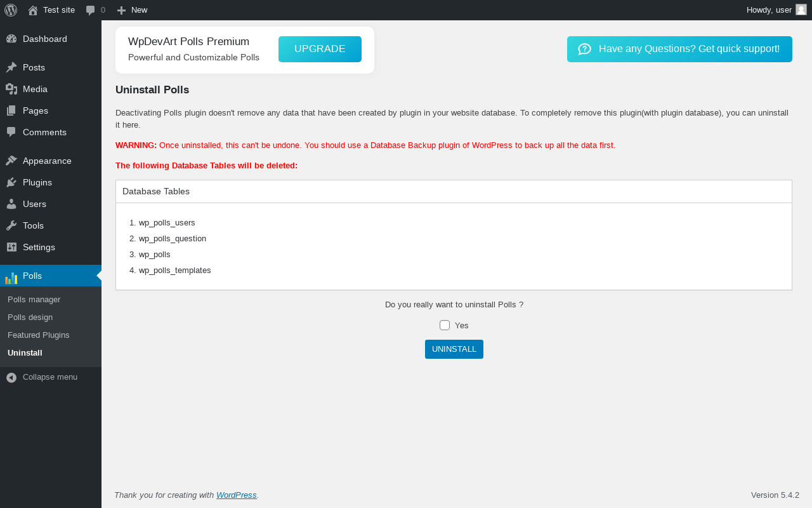
Task: Click the Plugins plug icon
Action: point(11,182)
